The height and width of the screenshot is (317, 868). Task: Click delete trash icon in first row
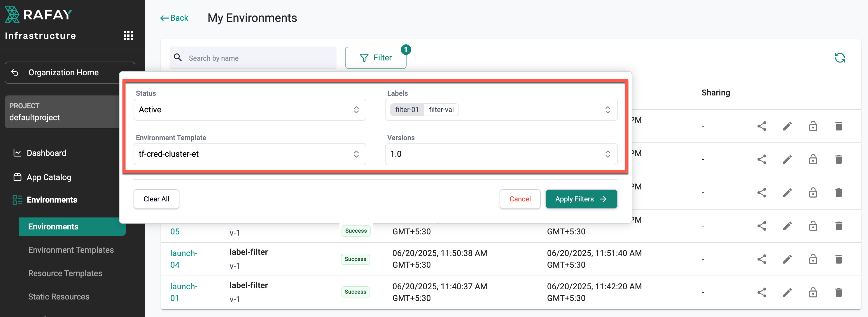click(839, 126)
